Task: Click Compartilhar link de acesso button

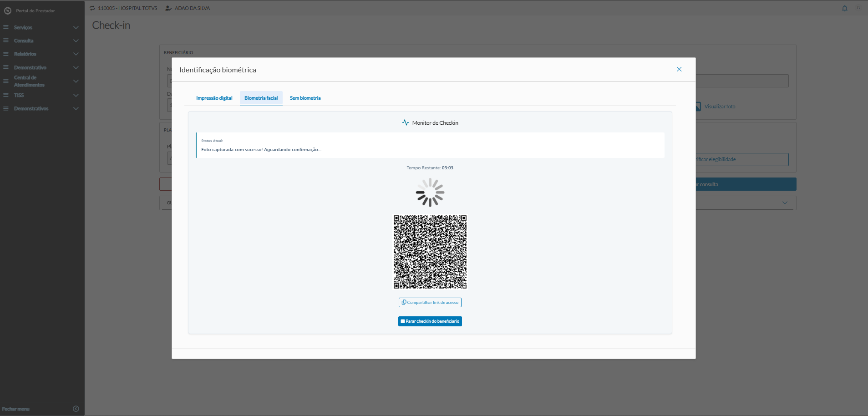Action: (x=430, y=303)
